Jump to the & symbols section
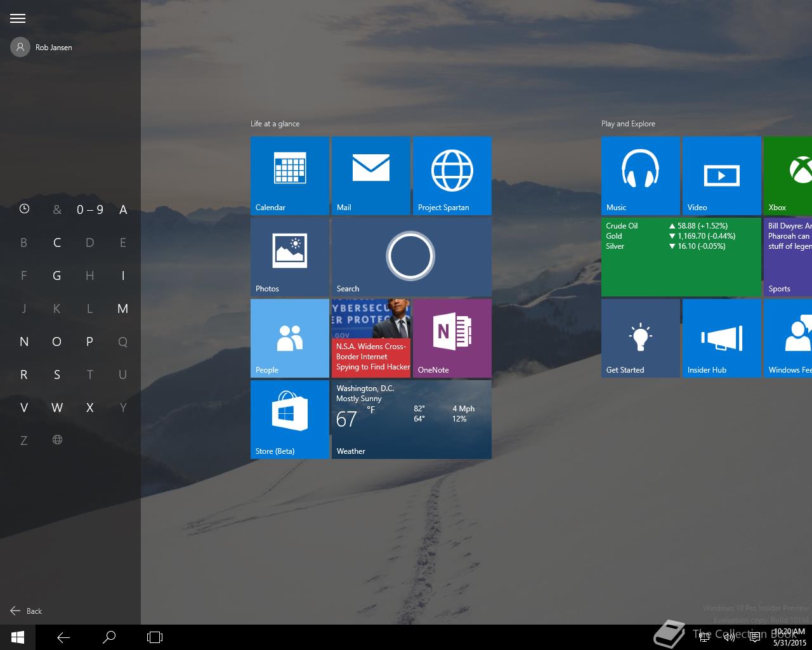 click(x=57, y=209)
